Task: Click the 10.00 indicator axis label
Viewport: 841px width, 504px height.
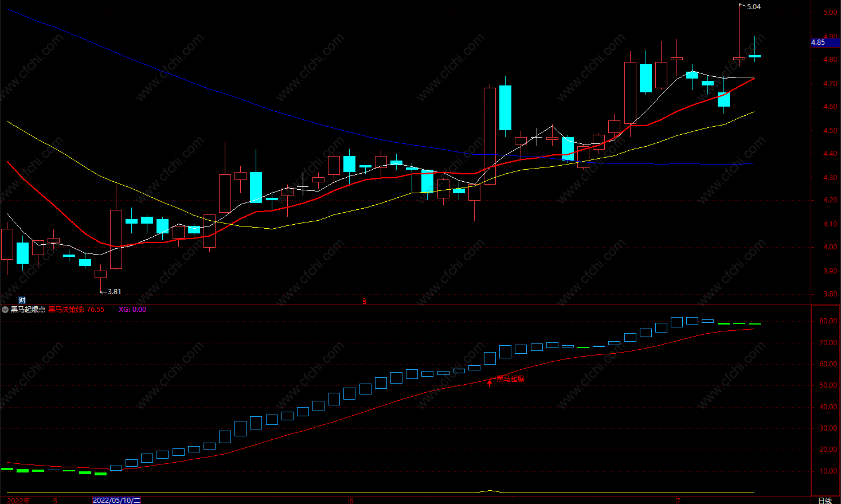Action: point(828,471)
